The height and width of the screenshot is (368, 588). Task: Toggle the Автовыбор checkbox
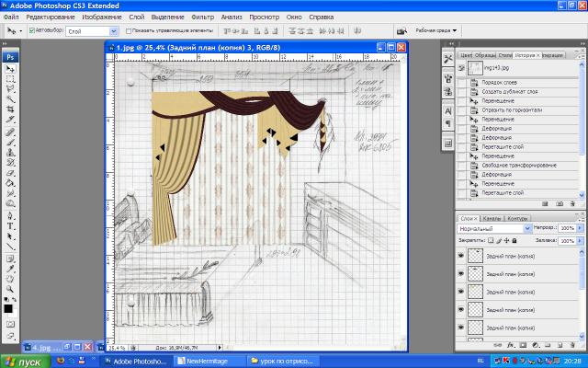click(32, 30)
